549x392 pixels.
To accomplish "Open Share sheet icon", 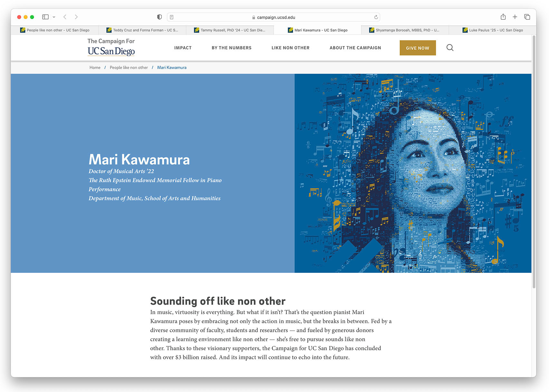I will pos(503,17).
